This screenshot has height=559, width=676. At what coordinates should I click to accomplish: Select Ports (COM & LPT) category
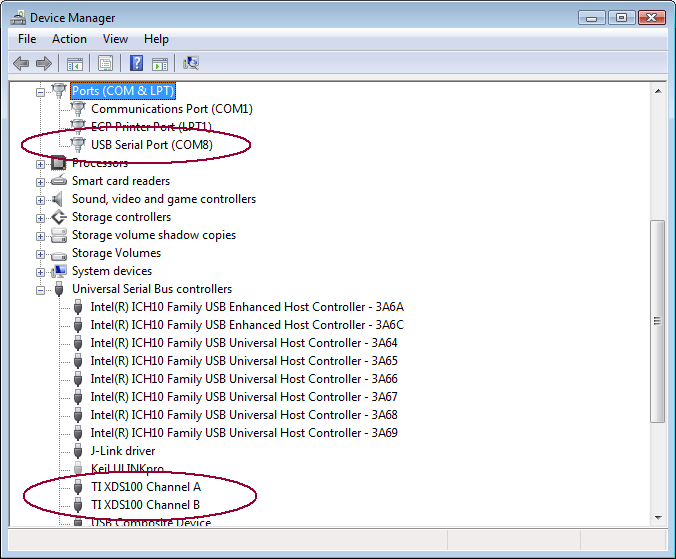click(123, 91)
